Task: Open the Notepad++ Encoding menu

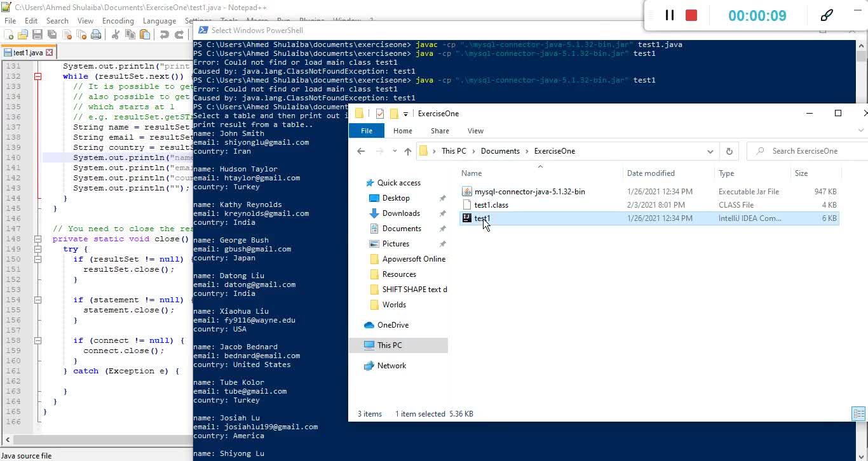Action: pyautogui.click(x=118, y=21)
